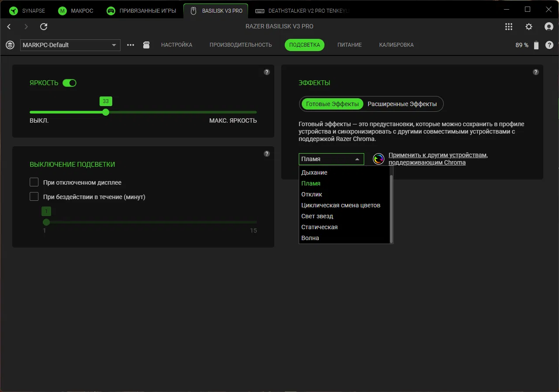Switch to Расширенные Эффекты mode

pyautogui.click(x=402, y=104)
